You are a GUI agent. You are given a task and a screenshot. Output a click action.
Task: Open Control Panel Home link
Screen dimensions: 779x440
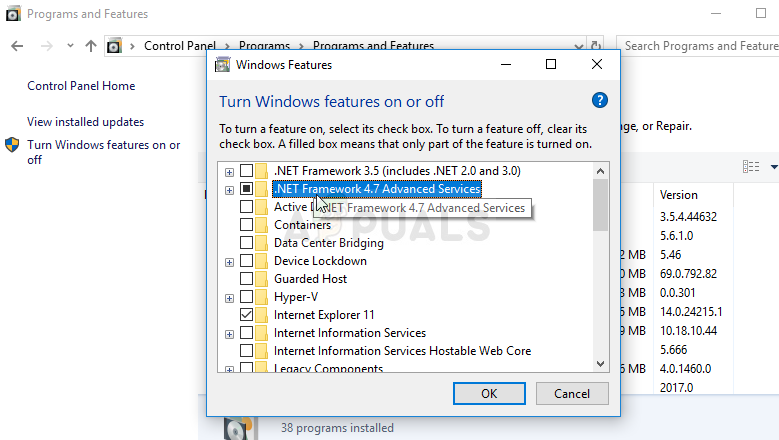coord(81,86)
